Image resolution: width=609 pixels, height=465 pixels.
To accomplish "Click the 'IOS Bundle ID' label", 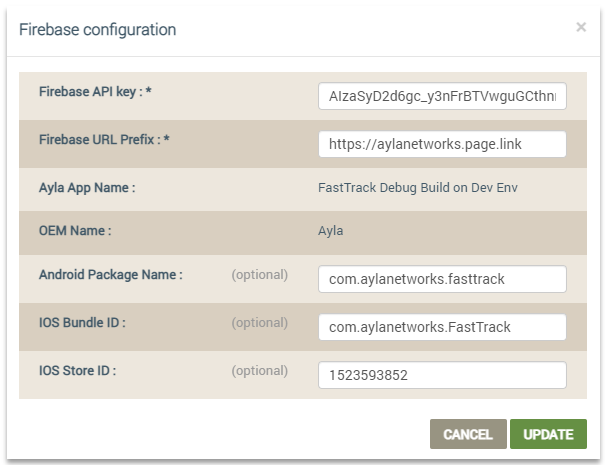I will [x=82, y=323].
